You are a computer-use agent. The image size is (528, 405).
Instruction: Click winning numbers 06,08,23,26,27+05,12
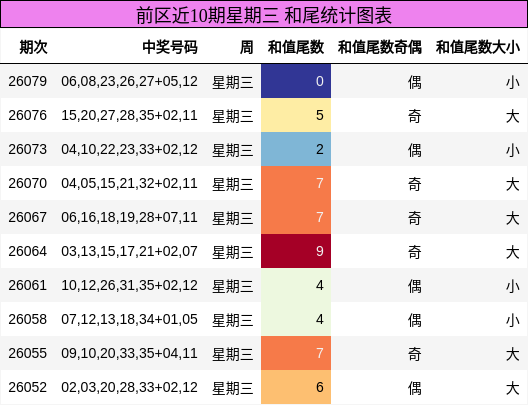point(129,81)
